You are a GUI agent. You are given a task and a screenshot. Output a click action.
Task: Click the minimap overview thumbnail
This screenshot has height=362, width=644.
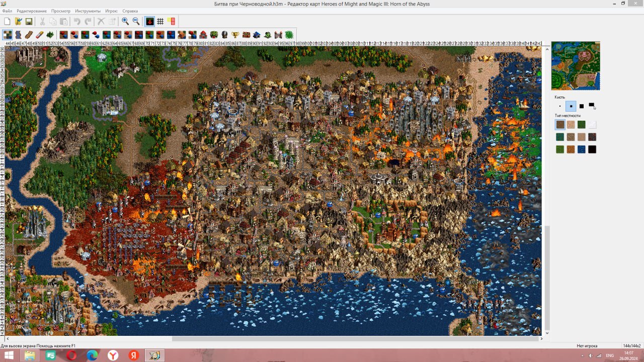[x=576, y=66]
